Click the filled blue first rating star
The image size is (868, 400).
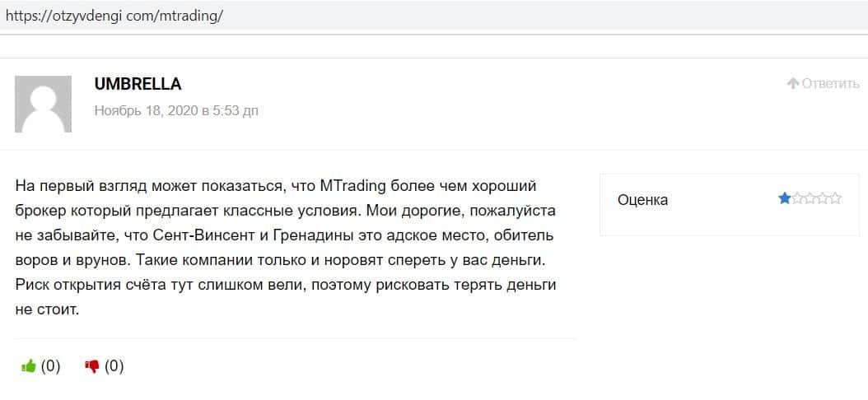pos(784,198)
